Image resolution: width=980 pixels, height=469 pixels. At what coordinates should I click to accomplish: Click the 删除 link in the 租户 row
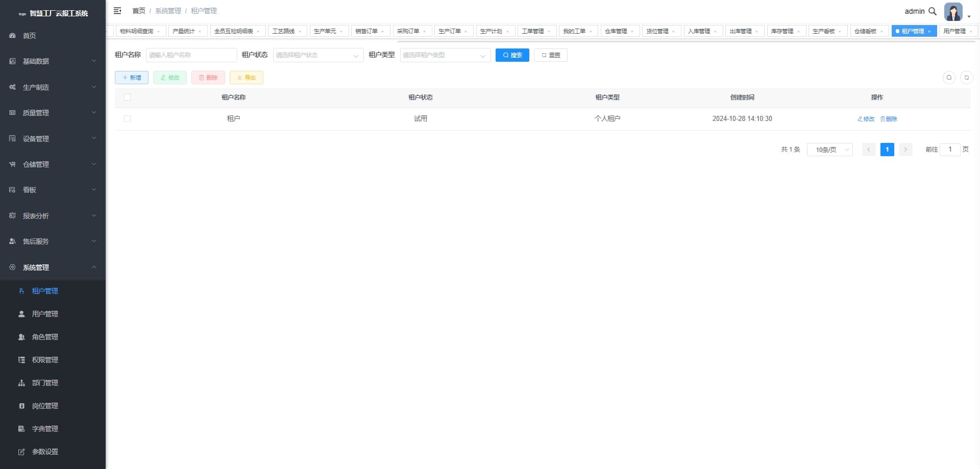(x=889, y=119)
